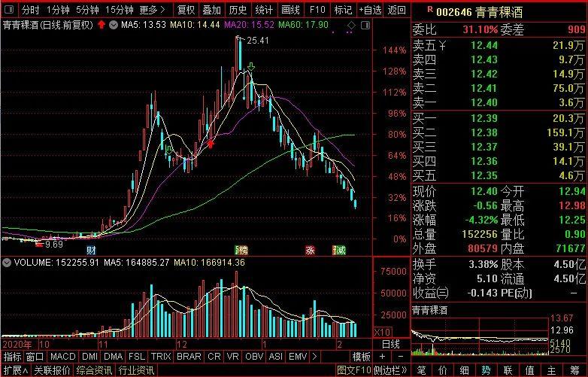Click the red signal arrow on candlesticks
The image size is (588, 377).
211,143
